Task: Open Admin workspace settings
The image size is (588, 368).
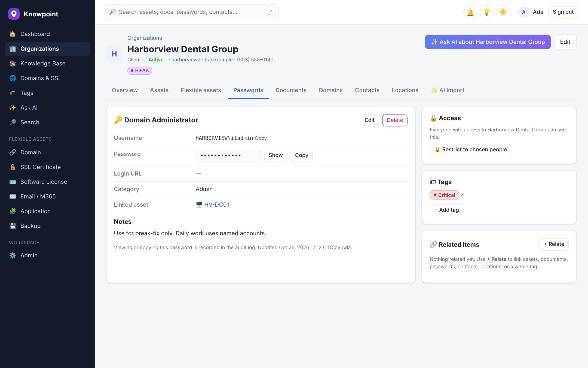Action: tap(47, 255)
